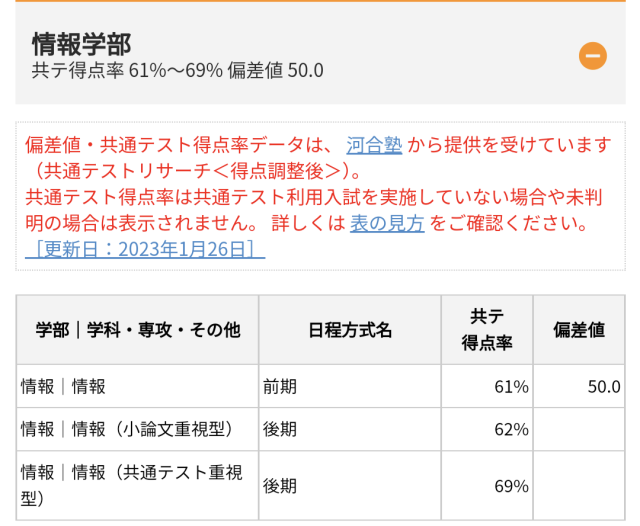Image resolution: width=640 pixels, height=526 pixels.
Task: Click the 共テ得点率 61%〜69% summary line under the heading
Action: pos(178,71)
